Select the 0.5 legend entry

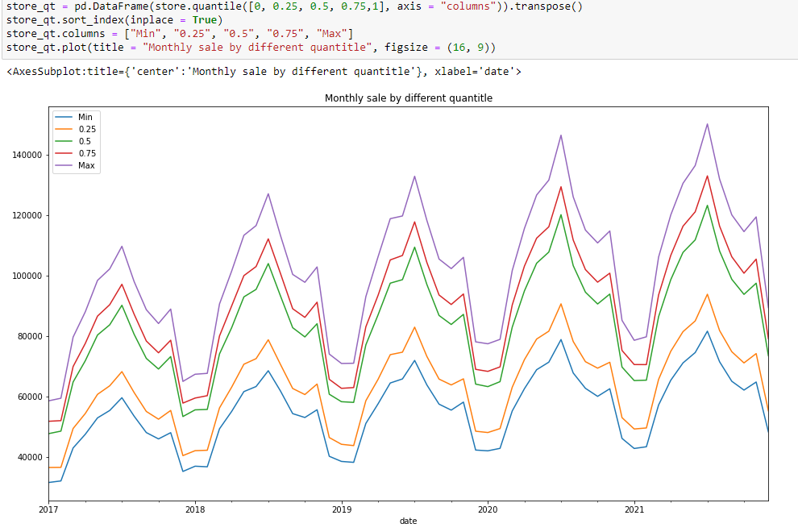(83, 141)
